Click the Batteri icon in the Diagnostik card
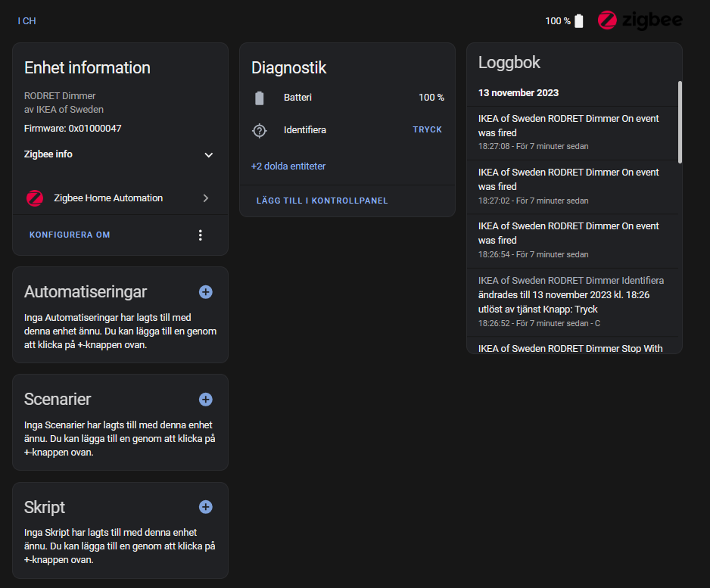710x588 pixels. pyautogui.click(x=260, y=98)
